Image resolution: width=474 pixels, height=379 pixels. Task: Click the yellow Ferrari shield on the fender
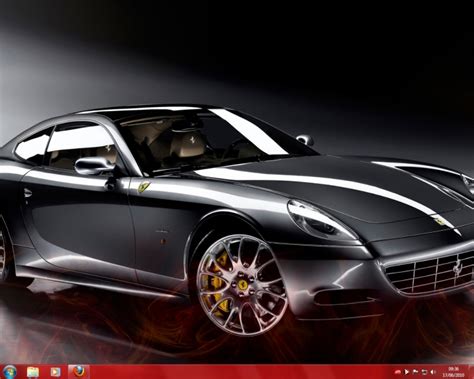click(144, 187)
